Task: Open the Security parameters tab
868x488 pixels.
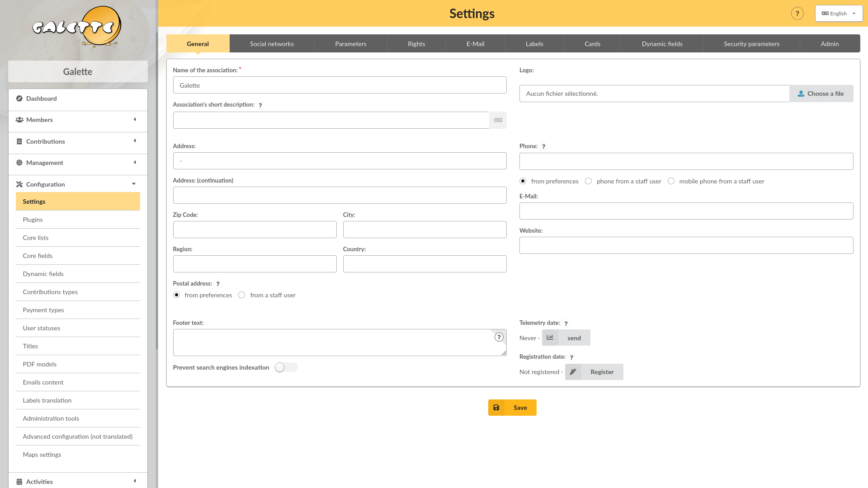Action: tap(752, 44)
